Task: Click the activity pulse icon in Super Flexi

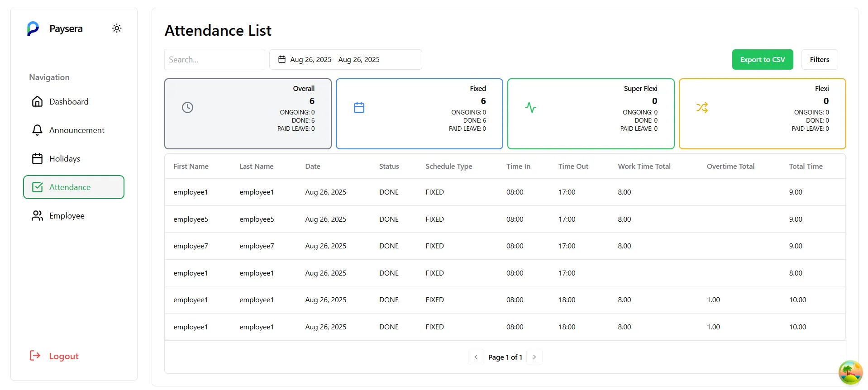Action: (530, 107)
